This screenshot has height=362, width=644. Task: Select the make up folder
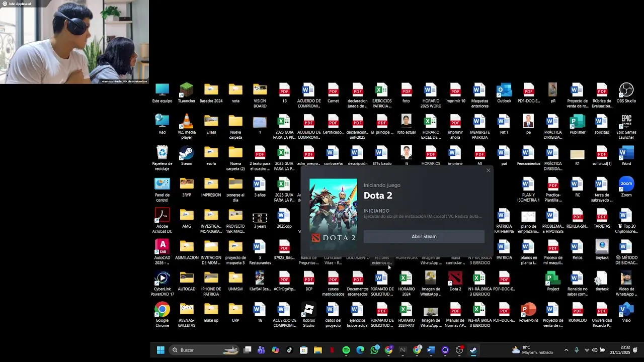pos(211,312)
